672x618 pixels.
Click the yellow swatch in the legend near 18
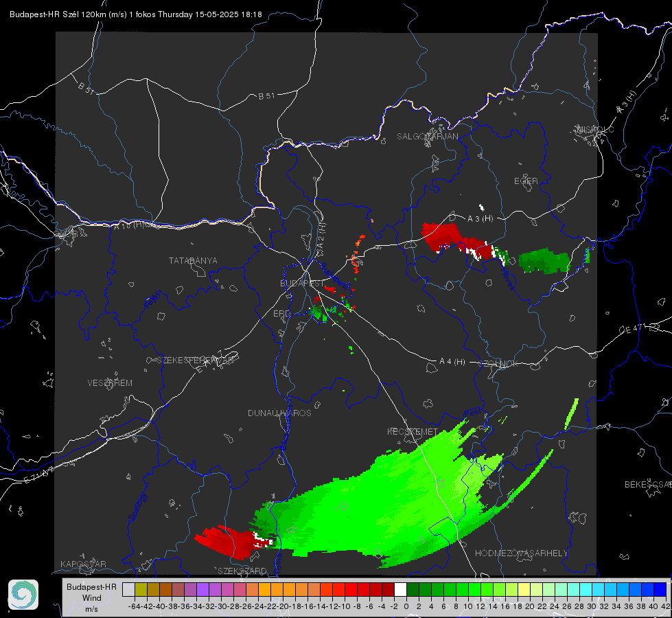click(x=524, y=589)
